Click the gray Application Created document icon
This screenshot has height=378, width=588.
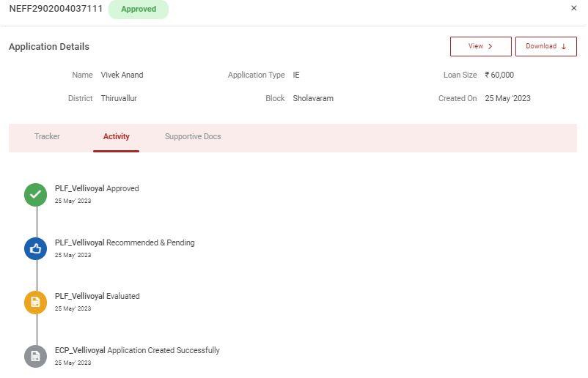click(35, 356)
